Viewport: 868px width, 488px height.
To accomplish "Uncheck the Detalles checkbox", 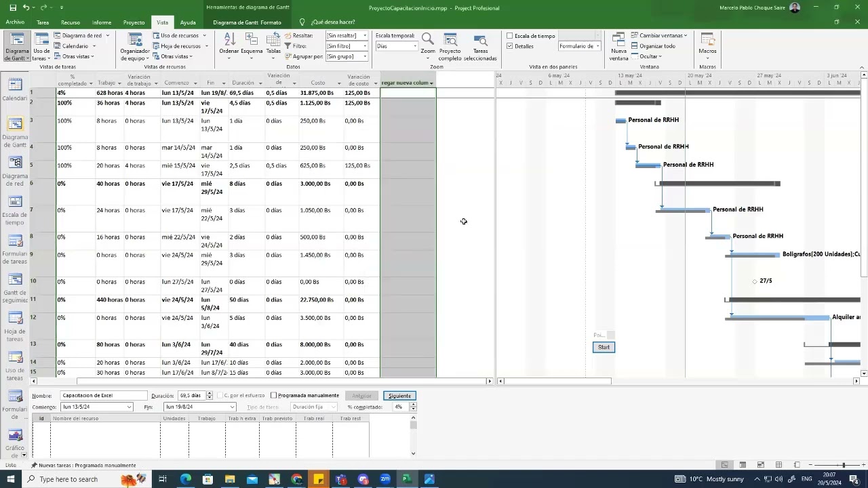I will coord(509,46).
